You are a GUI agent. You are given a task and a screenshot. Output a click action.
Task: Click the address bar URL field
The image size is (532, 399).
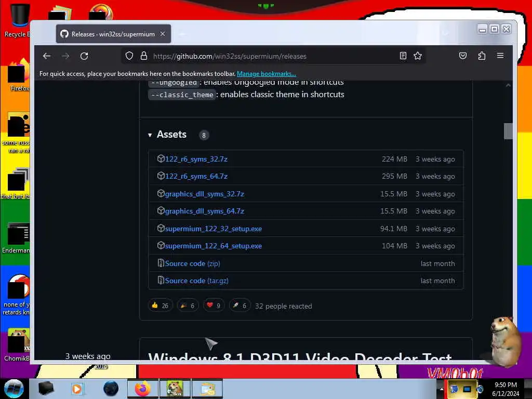pyautogui.click(x=273, y=56)
